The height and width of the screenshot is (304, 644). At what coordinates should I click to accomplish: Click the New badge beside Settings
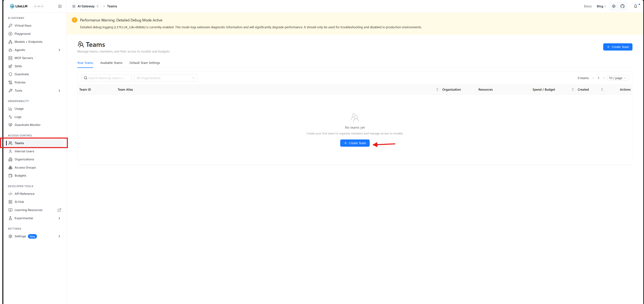[32, 236]
